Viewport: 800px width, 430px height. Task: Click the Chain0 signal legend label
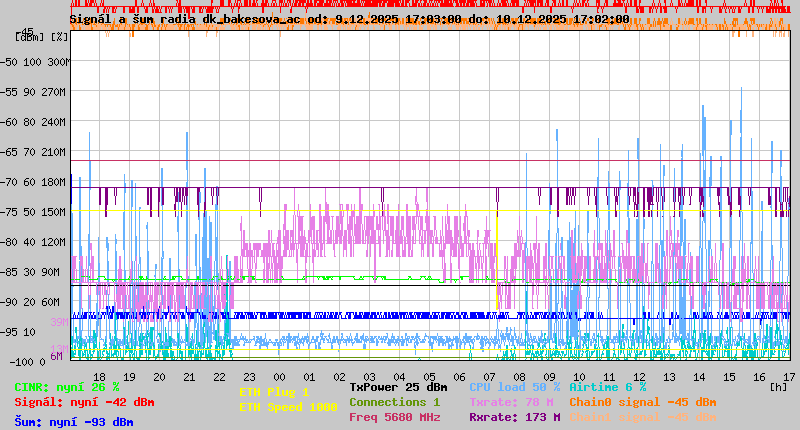pos(642,402)
